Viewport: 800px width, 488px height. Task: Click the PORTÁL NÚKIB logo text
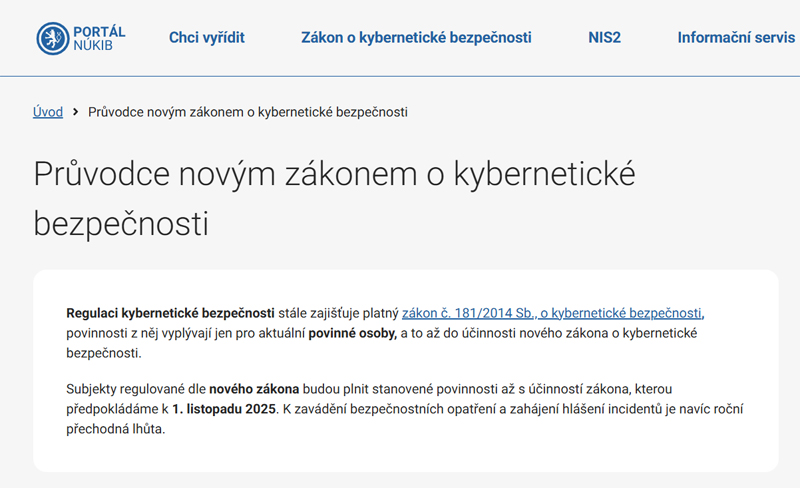tap(99, 38)
